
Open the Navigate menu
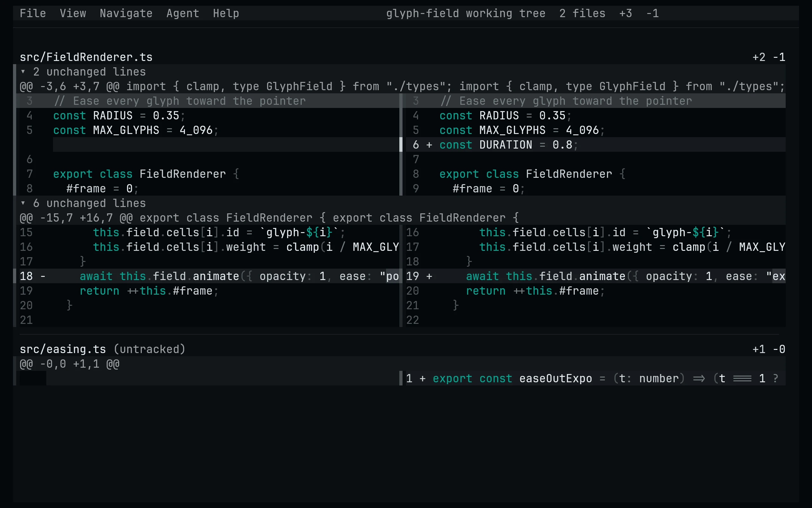(x=126, y=13)
